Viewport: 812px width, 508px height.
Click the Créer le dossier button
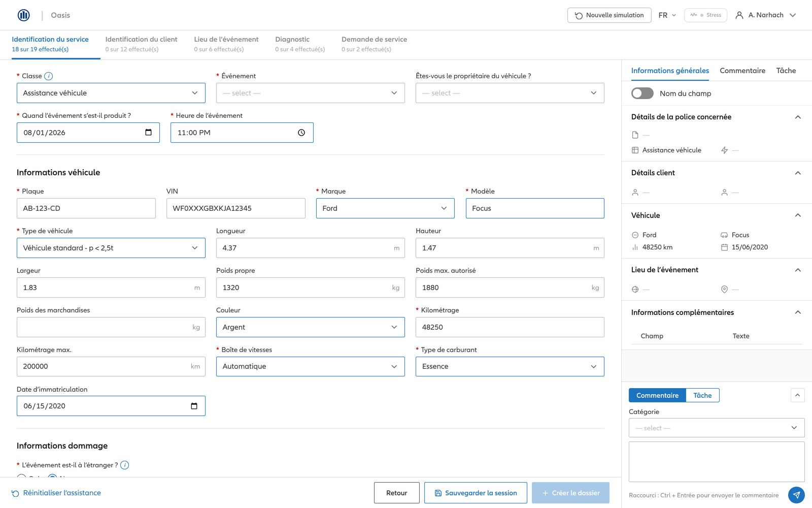[570, 493]
